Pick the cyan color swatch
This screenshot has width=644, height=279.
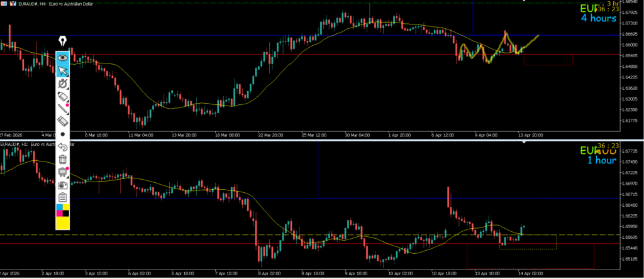[60, 207]
